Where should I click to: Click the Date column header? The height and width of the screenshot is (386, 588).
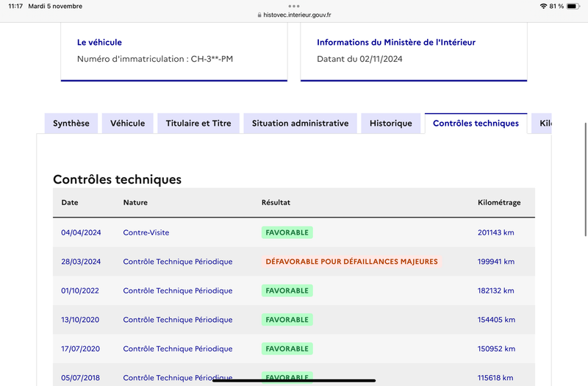(70, 203)
